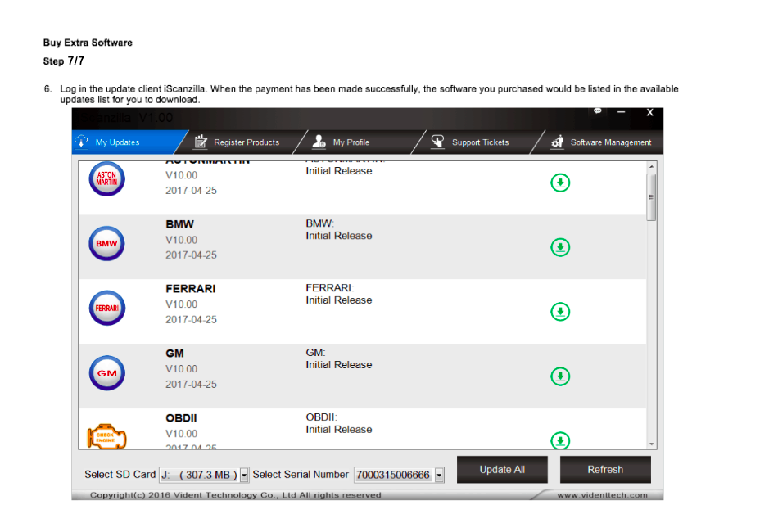Screen dimensions: 778x532
Task: Click the Ferrari brand logo
Action: click(106, 308)
